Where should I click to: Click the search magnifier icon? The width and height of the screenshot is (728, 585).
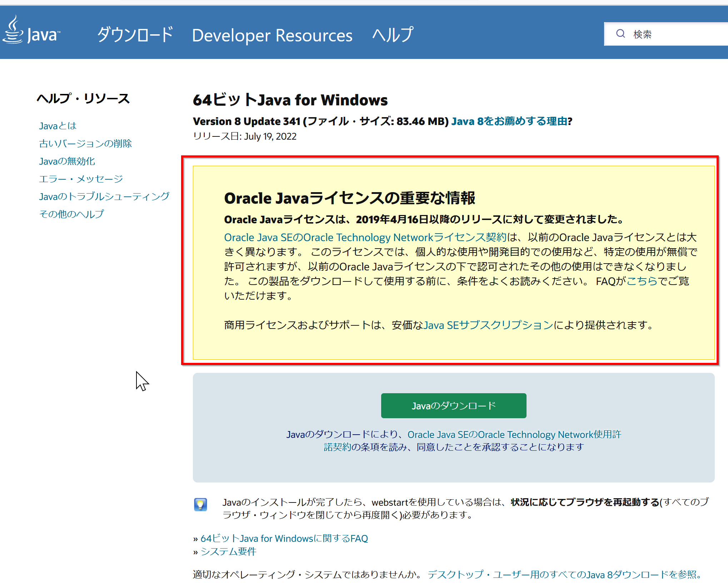point(620,34)
